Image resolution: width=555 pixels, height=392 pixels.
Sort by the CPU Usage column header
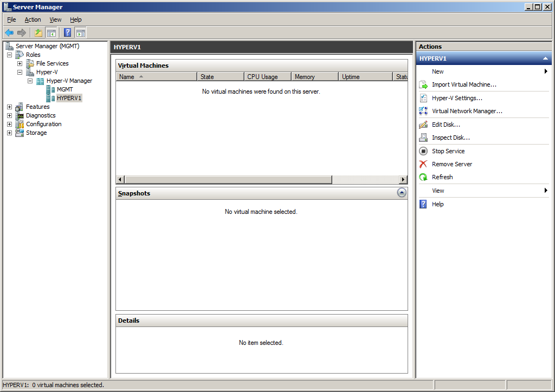268,77
